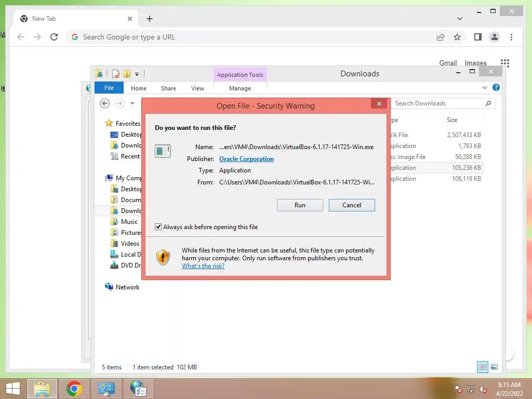This screenshot has height=399, width=532.
Task: Select Desktop under Favorites
Action: (x=126, y=135)
